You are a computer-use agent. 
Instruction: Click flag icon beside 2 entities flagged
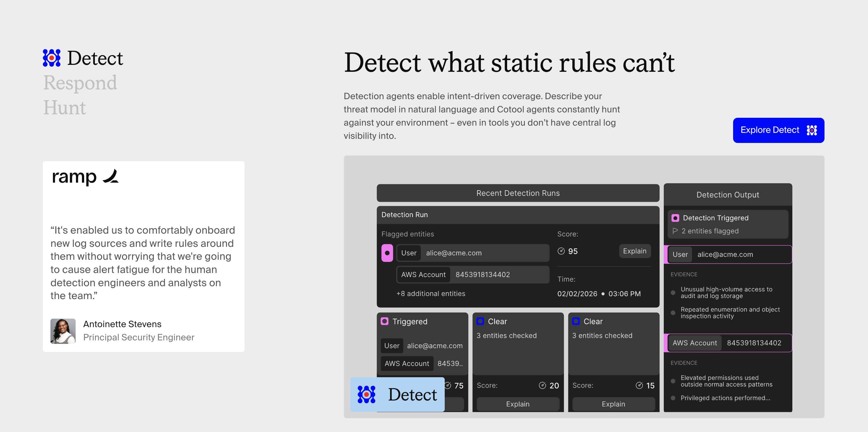coord(675,231)
